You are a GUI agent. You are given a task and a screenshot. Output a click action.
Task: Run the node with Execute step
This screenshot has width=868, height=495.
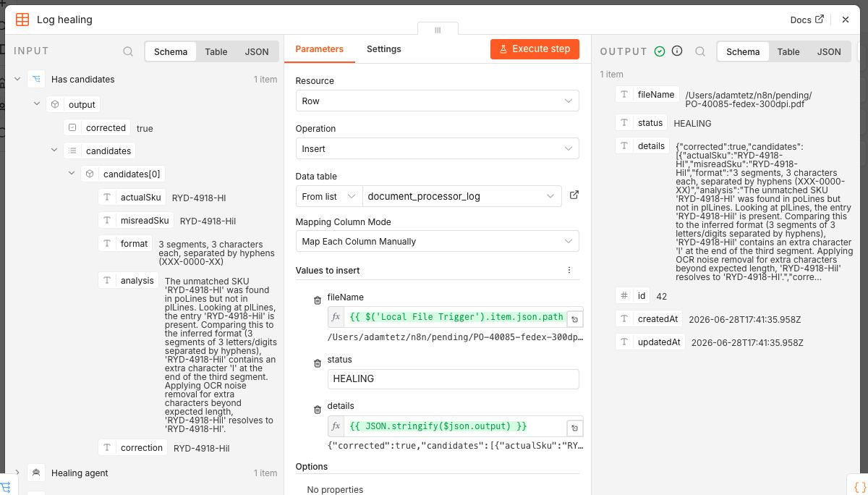(x=535, y=48)
